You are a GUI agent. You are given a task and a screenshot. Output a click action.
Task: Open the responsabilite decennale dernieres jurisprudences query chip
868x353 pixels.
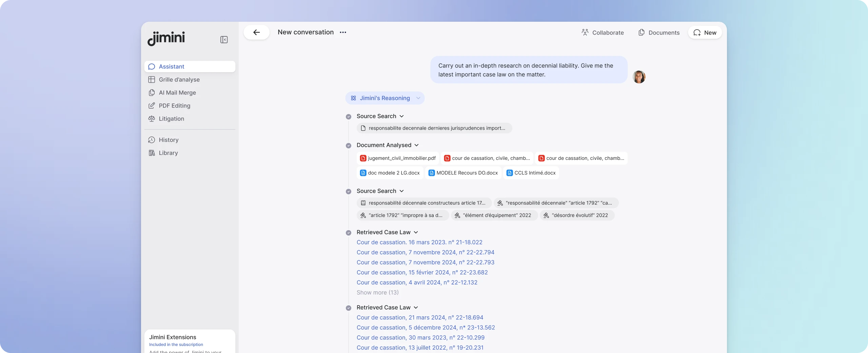pyautogui.click(x=434, y=128)
